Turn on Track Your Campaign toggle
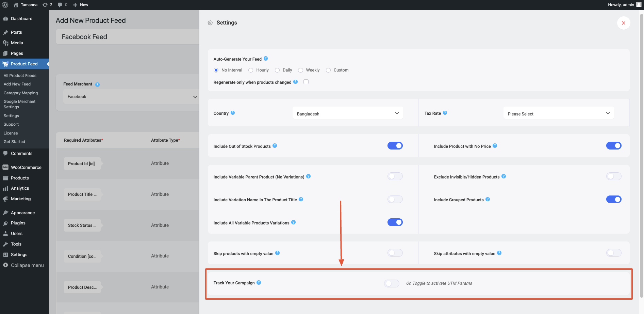The width and height of the screenshot is (644, 314). [392, 283]
